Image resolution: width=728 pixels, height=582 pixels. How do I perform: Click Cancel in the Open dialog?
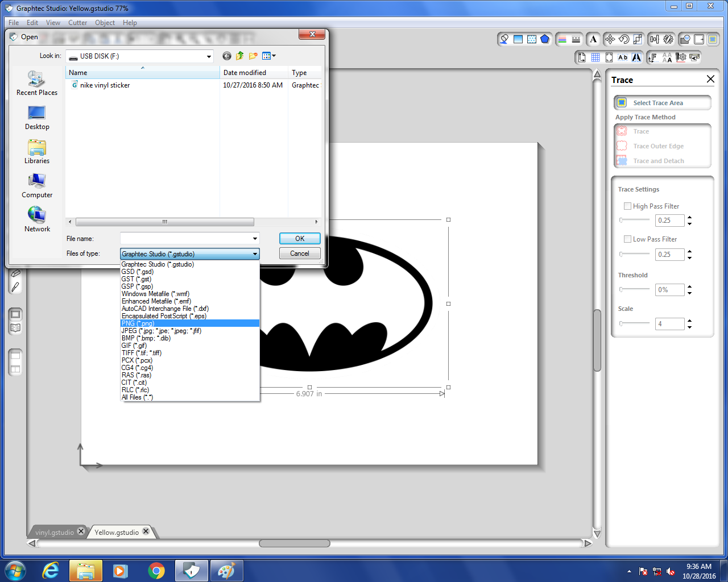300,253
